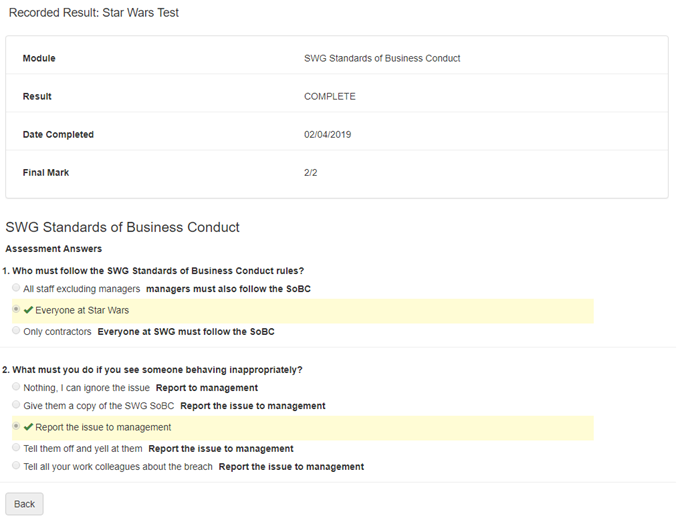Viewport: 680px width, 518px height.
Task: Click the Module value in the results table
Action: (x=382, y=58)
